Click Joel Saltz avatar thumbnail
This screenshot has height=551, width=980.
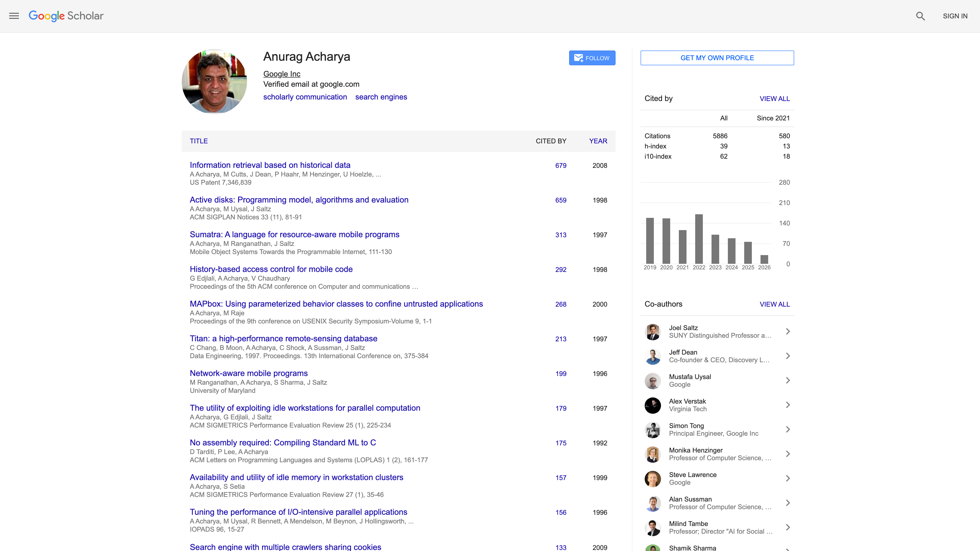pyautogui.click(x=653, y=332)
